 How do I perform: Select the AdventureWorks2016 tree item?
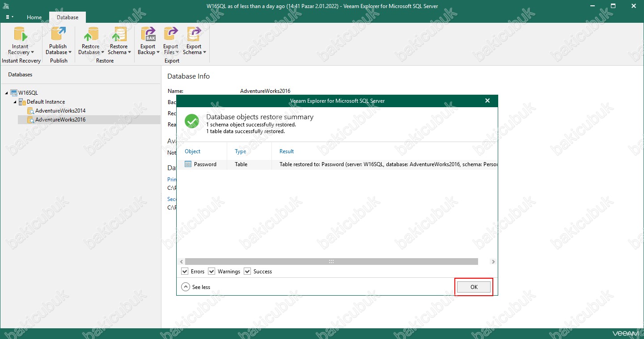[x=60, y=120]
